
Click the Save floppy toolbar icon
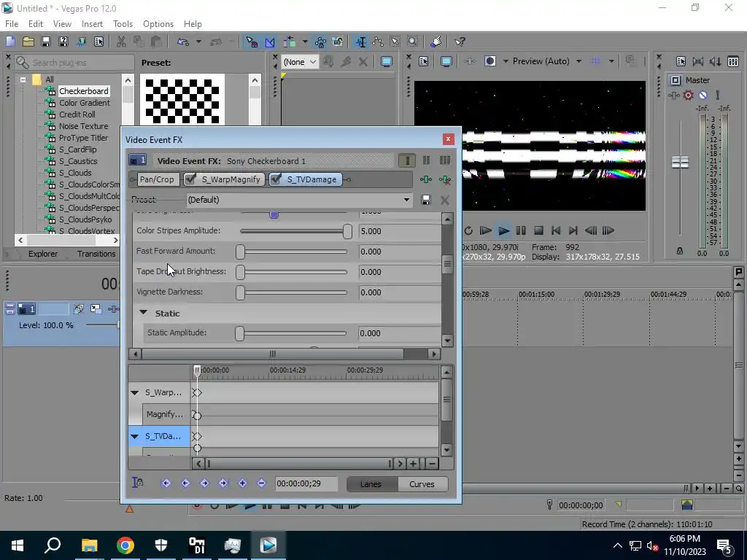point(46,42)
